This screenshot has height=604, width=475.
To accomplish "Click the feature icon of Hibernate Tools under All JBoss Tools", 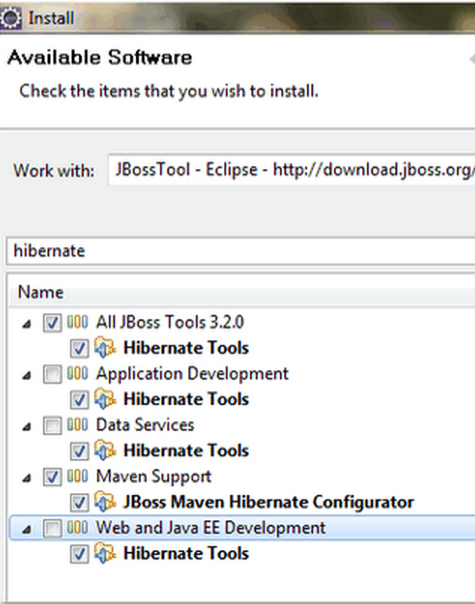I will click(105, 347).
